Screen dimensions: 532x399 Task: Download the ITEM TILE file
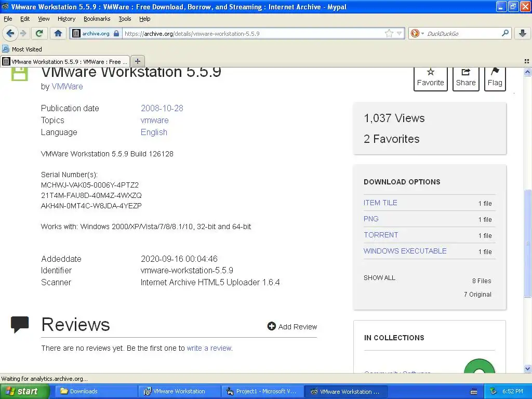coord(380,203)
